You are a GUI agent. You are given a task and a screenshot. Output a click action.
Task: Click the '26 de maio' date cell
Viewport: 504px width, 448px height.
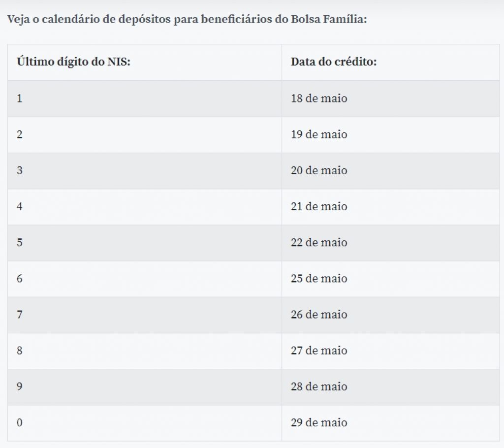coord(390,315)
